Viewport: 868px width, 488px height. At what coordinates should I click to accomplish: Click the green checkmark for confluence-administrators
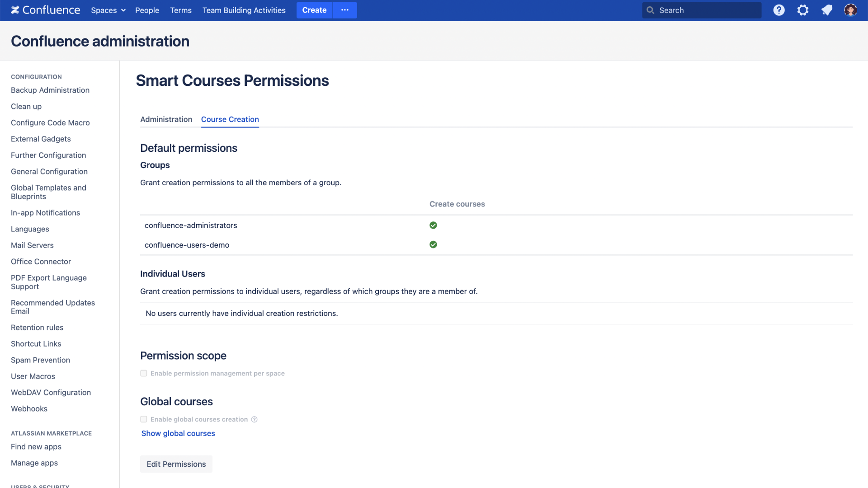433,225
